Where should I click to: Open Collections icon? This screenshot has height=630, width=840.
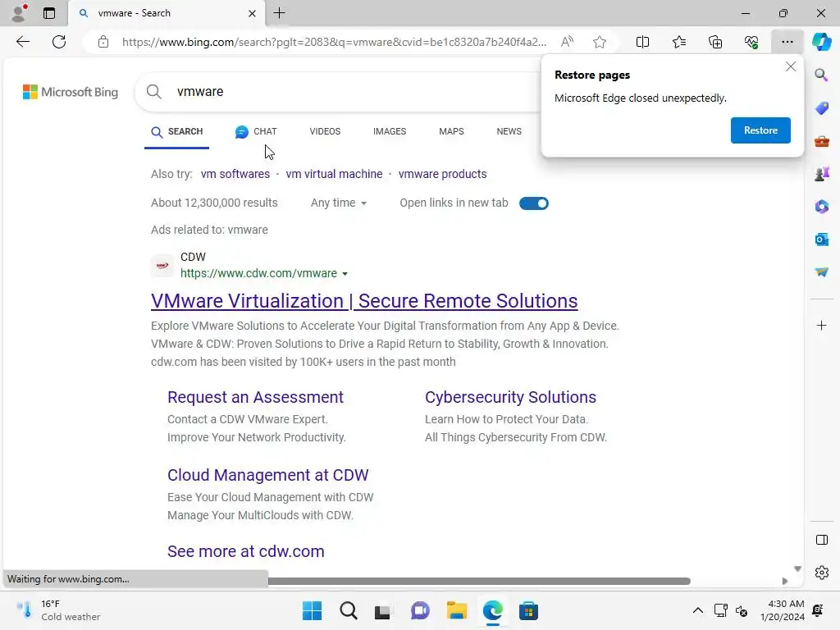tap(715, 42)
